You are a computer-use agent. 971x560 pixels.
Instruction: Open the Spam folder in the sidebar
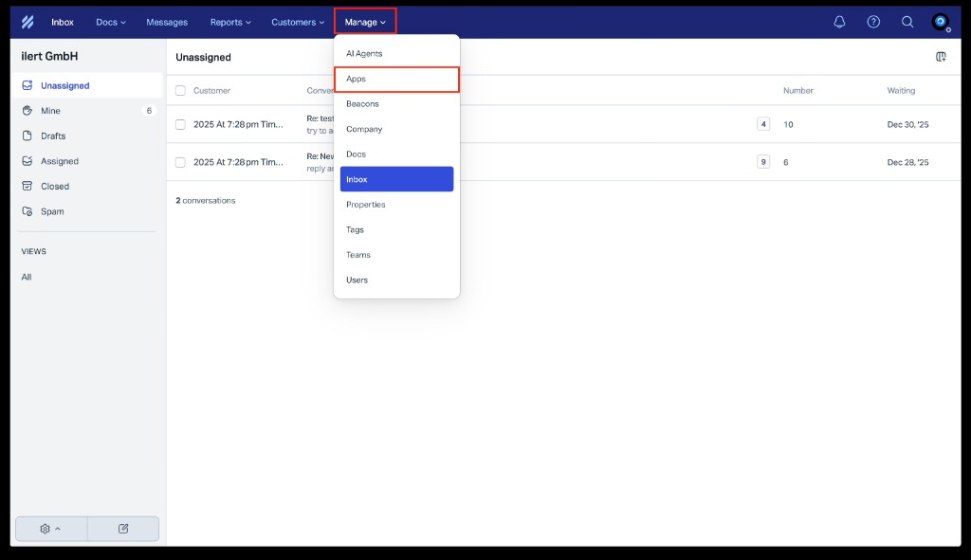tap(52, 211)
